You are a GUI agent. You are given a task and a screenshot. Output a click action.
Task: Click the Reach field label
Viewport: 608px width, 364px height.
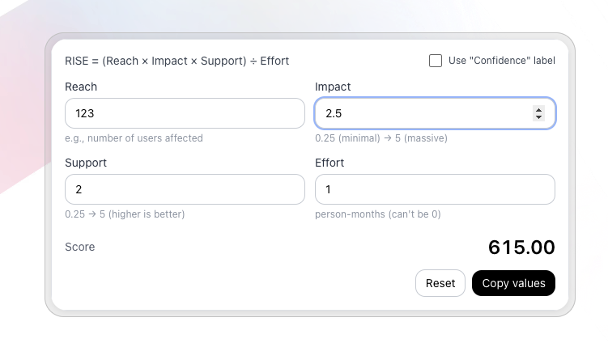81,87
